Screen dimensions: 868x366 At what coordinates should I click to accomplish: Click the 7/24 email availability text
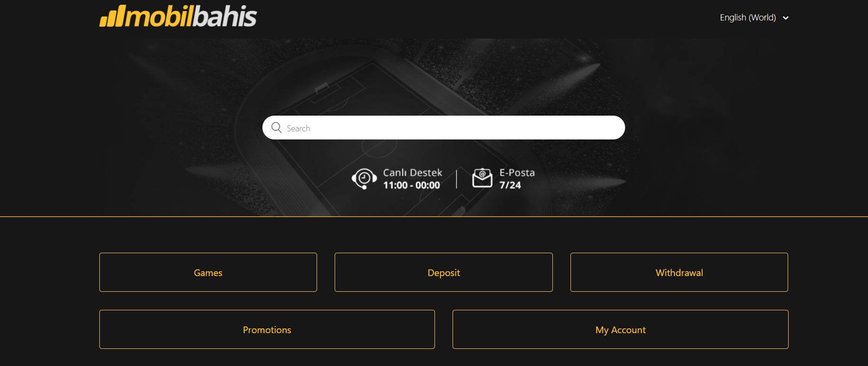tap(510, 185)
